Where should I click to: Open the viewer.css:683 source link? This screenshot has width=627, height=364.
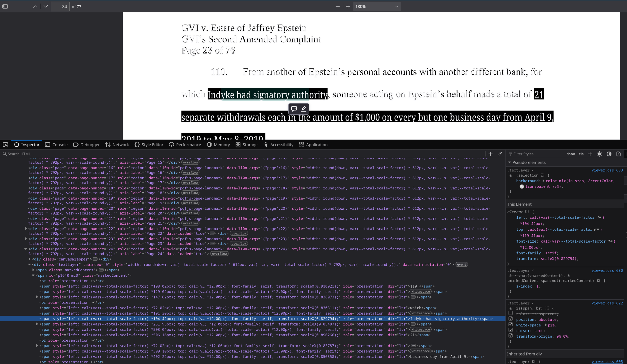tap(607, 170)
